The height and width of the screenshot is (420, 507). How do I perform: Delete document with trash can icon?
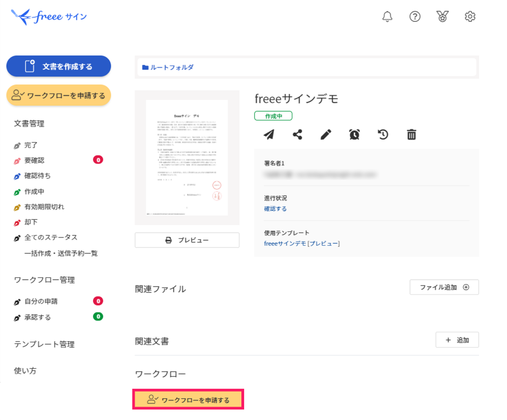(x=411, y=134)
